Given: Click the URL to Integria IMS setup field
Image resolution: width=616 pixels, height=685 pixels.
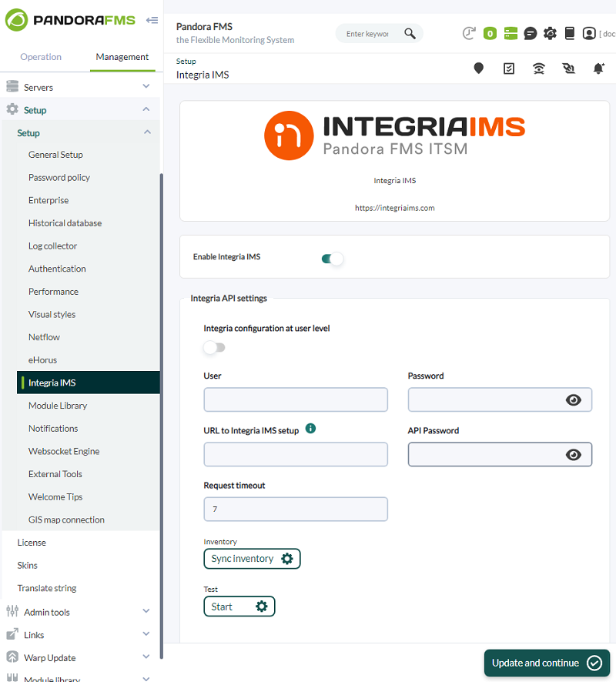Looking at the screenshot, I should click(x=296, y=454).
